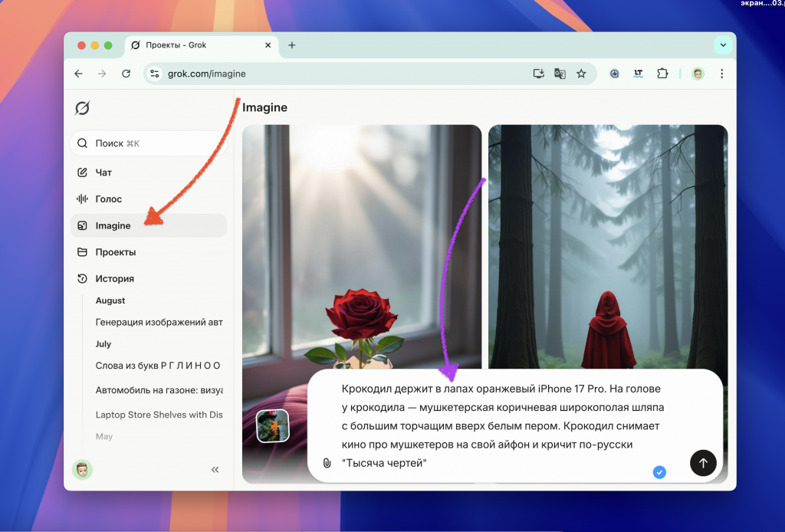Bookmark this page with the star
The width and height of the screenshot is (785, 532).
(x=581, y=74)
